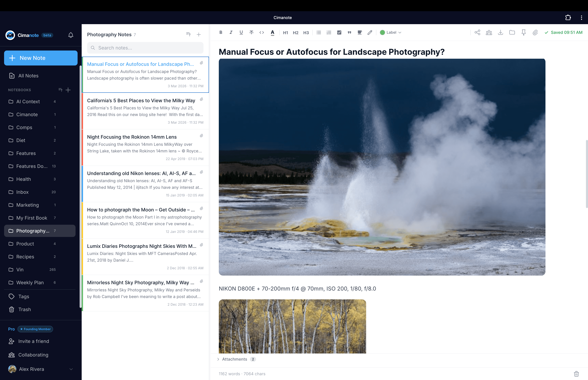Apply block quote formatting
Viewport: 588px width, 380px height.
coord(349,32)
